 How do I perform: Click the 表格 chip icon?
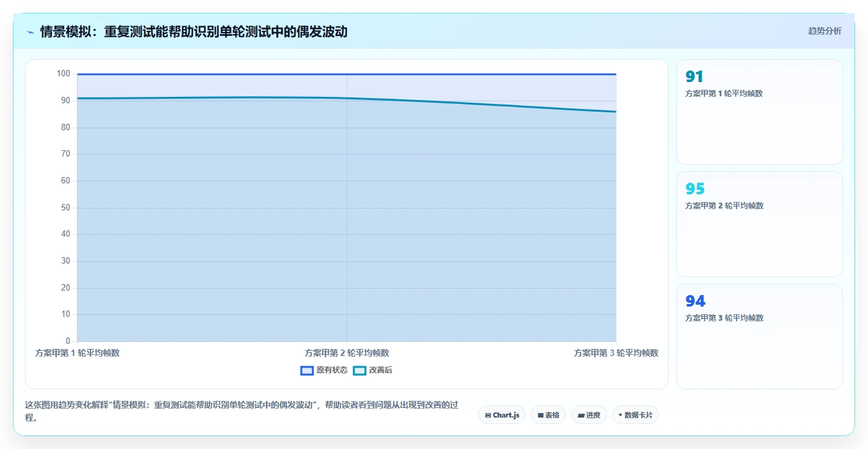point(540,416)
